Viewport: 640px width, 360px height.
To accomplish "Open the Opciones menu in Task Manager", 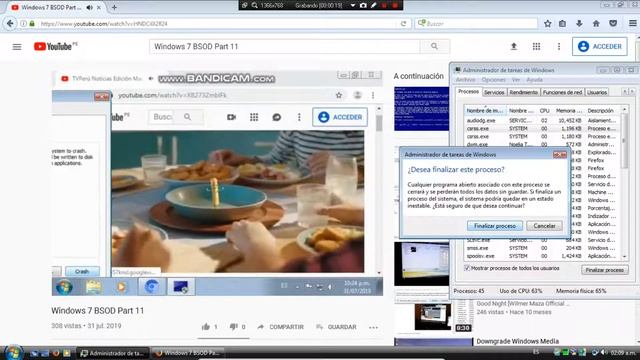I will 493,80.
